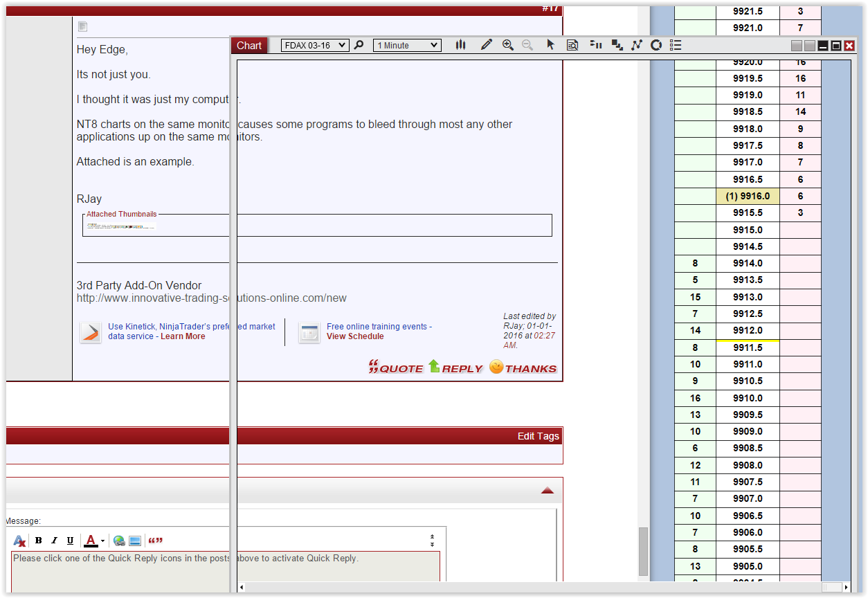Click price row 9910.0 in ladder
Screen dimensions: 868x598
[748, 398]
